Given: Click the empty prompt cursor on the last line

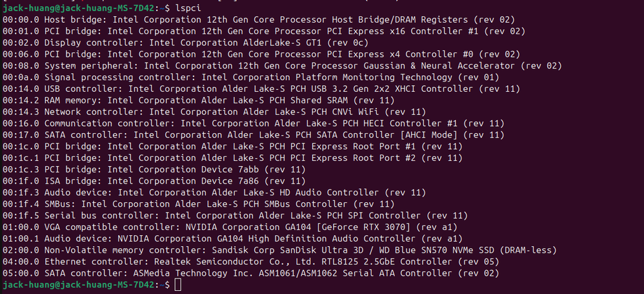Looking at the screenshot, I should (179, 285).
